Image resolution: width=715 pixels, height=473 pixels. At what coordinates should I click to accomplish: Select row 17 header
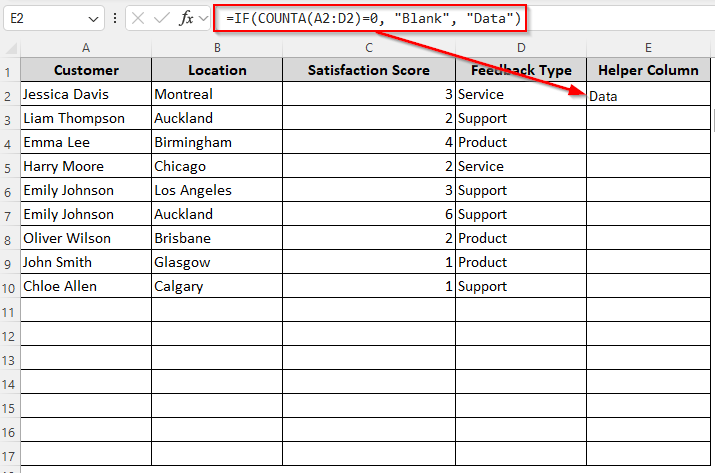coord(10,455)
